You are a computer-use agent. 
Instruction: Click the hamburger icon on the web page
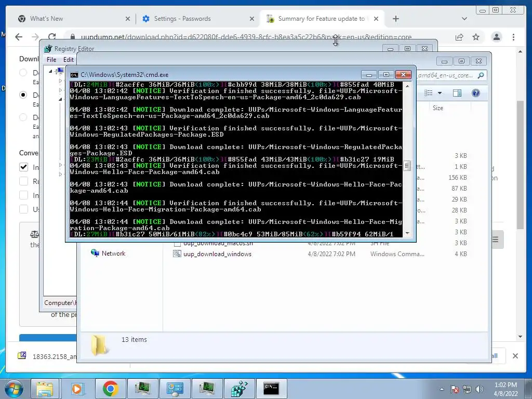tap(495, 240)
